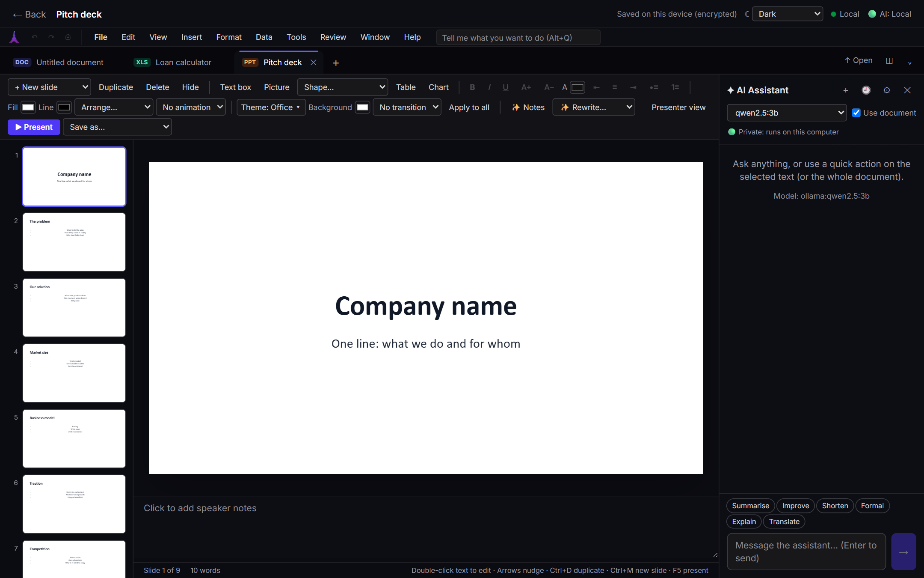Insert a Chart from the toolbar
This screenshot has width=924, height=578.
[438, 87]
